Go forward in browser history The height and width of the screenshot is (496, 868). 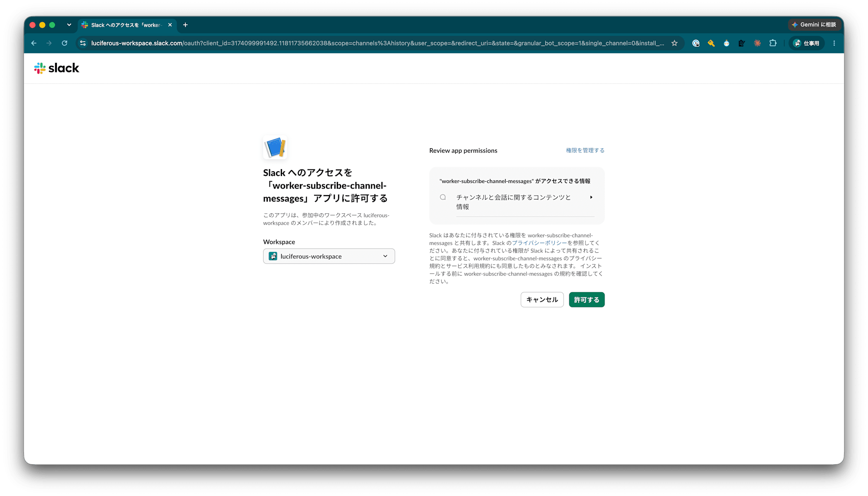tap(49, 43)
